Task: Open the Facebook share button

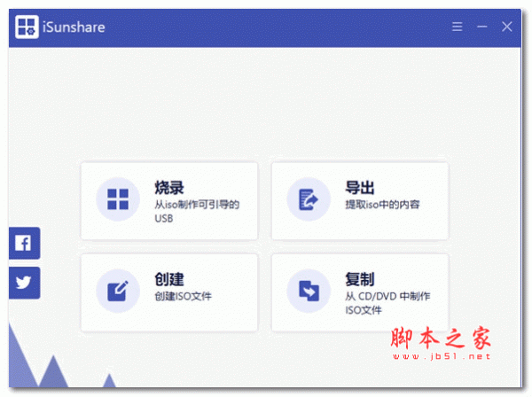Action: 24,243
